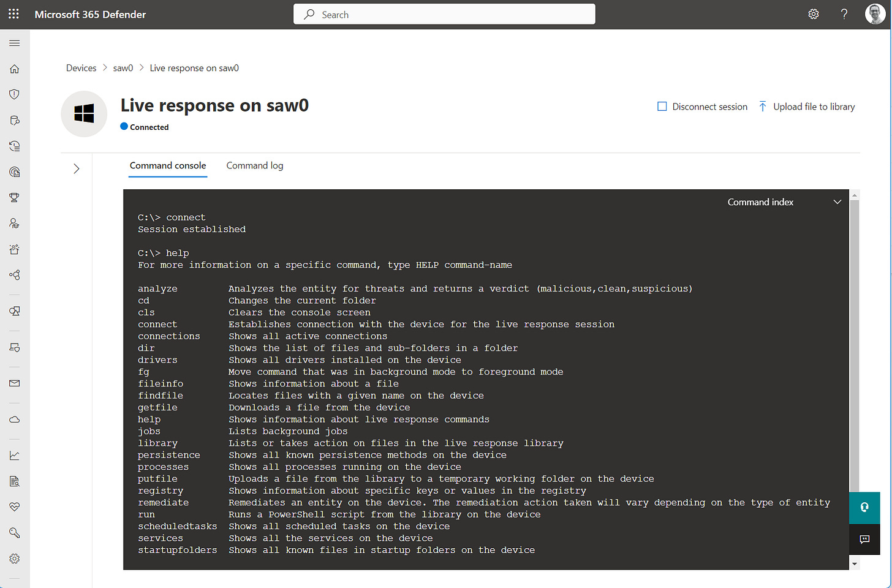Click the "persistence" command text
This screenshot has width=892, height=588.
(169, 455)
